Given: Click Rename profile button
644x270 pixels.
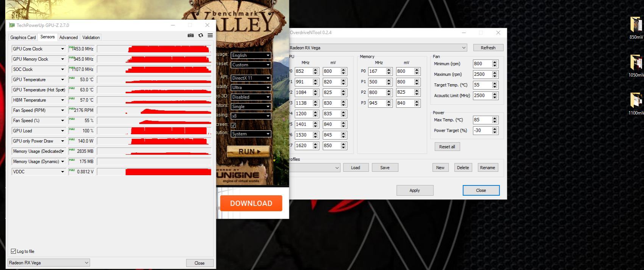Looking at the screenshot, I should [487, 168].
